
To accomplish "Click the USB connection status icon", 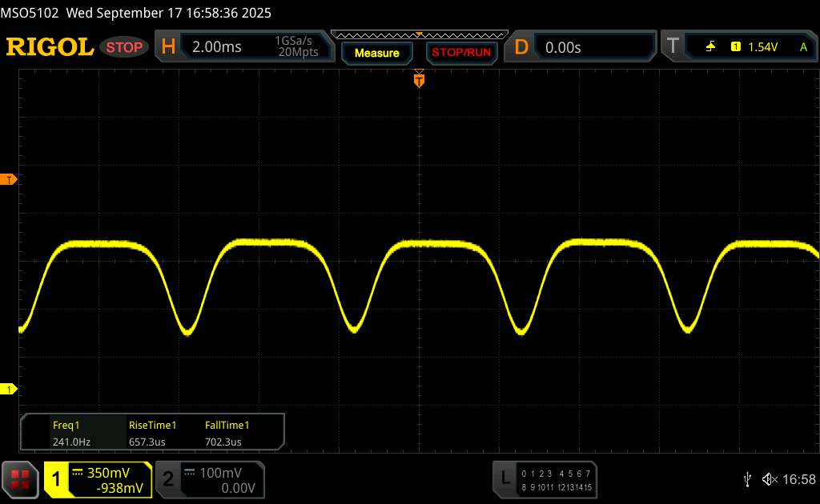I will pyautogui.click(x=747, y=478).
